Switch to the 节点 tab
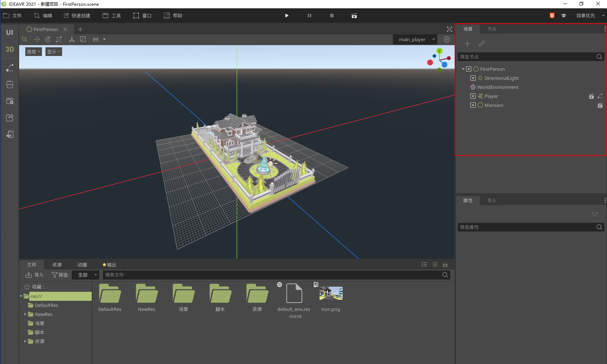The image size is (607, 364). [491, 29]
